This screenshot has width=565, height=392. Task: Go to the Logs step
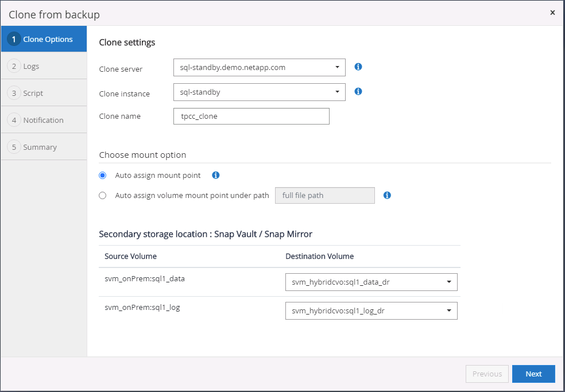[31, 66]
